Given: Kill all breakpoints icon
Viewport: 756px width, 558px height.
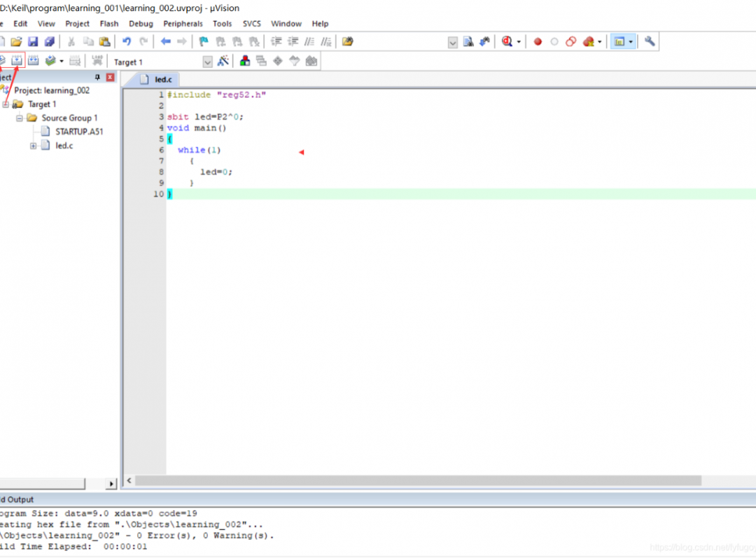Looking at the screenshot, I should (588, 41).
